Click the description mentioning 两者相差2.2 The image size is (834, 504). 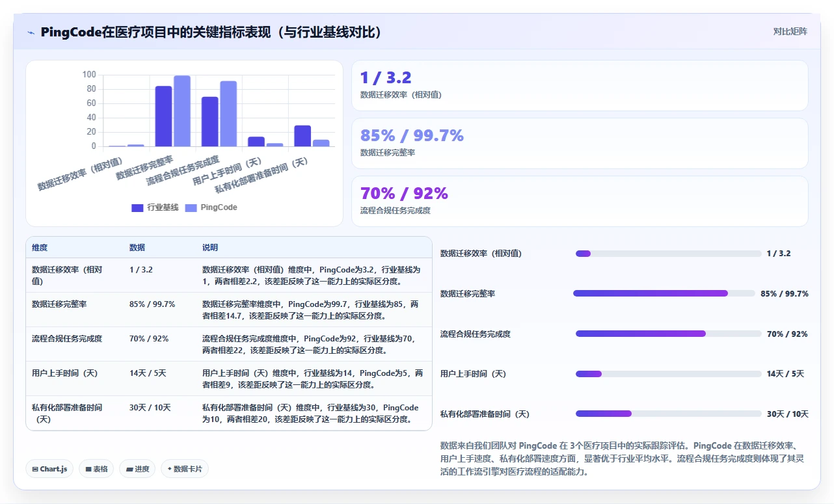click(x=312, y=275)
